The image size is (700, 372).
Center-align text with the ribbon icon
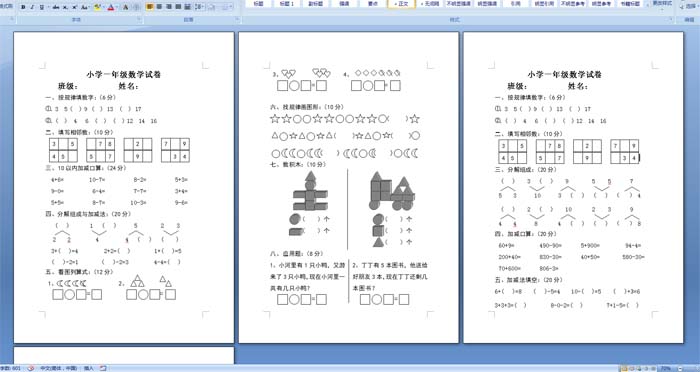(x=159, y=7)
